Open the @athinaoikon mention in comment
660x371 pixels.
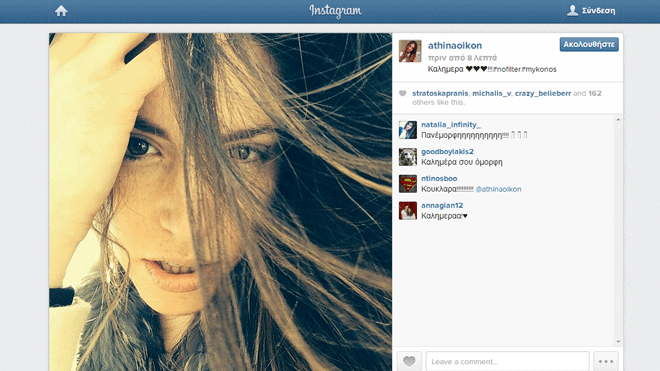[498, 190]
